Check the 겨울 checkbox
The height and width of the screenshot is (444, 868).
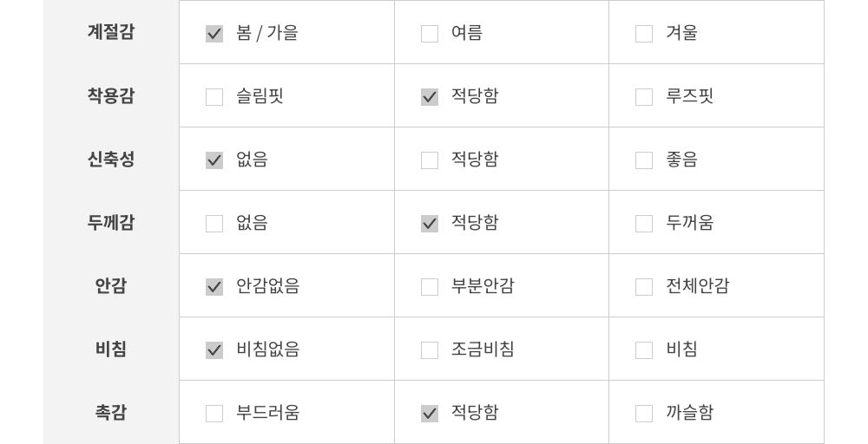coord(644,34)
